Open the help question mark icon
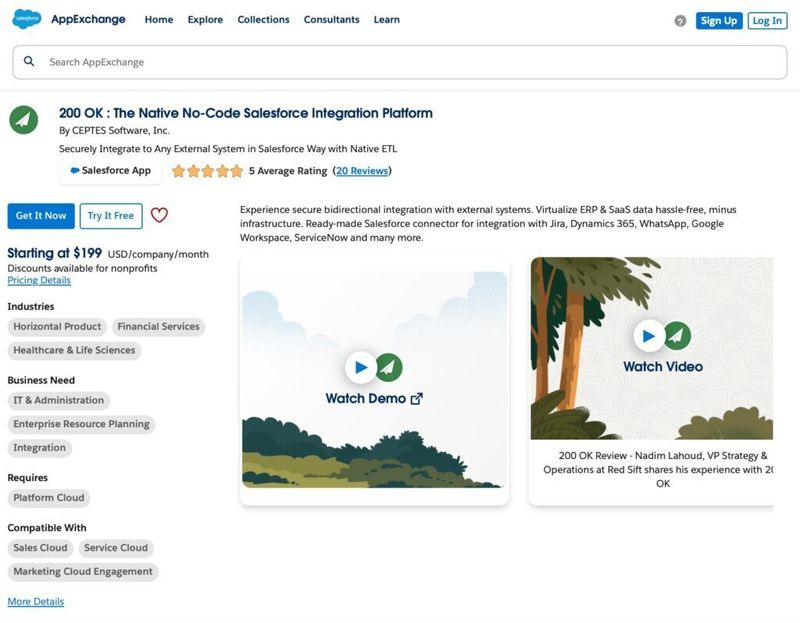This screenshot has width=800, height=623. [680, 21]
